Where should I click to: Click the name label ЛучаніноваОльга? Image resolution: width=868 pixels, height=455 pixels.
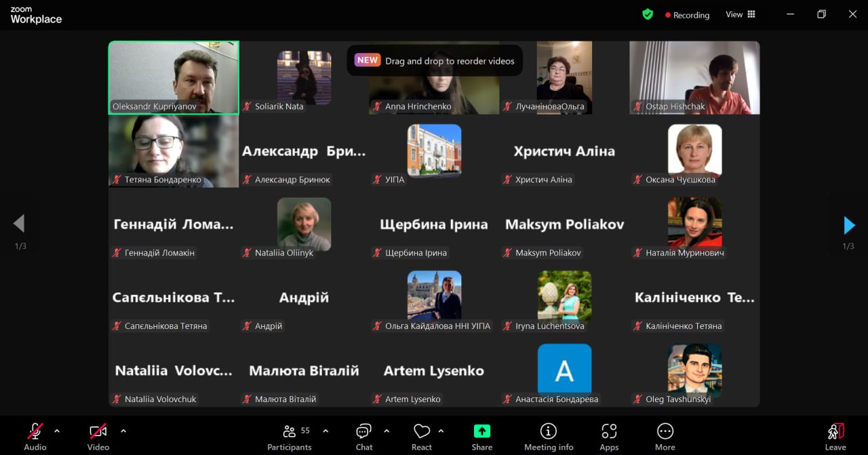pyautogui.click(x=550, y=106)
